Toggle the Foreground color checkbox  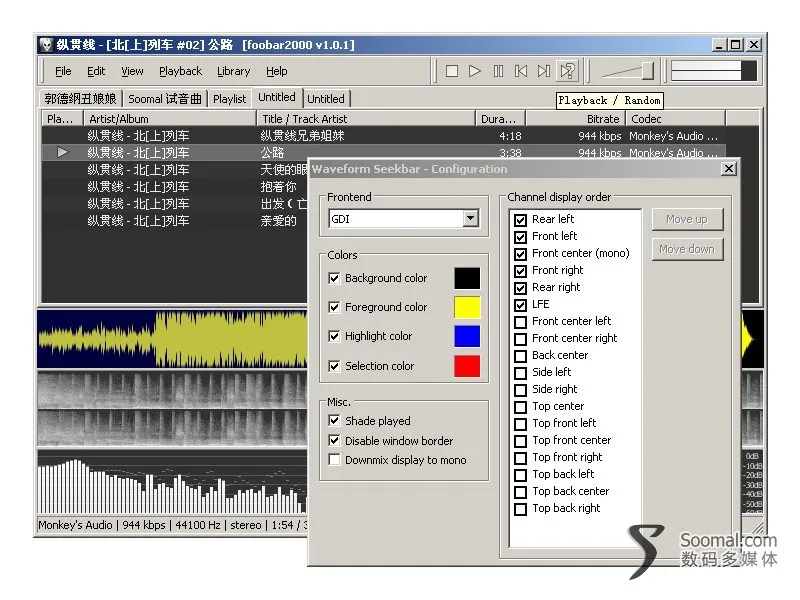tap(334, 307)
